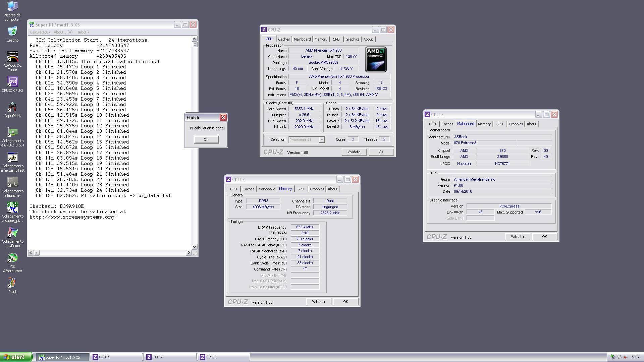Open Calculate(C) menu in Super PI
The image size is (644, 362).
pyautogui.click(x=40, y=32)
